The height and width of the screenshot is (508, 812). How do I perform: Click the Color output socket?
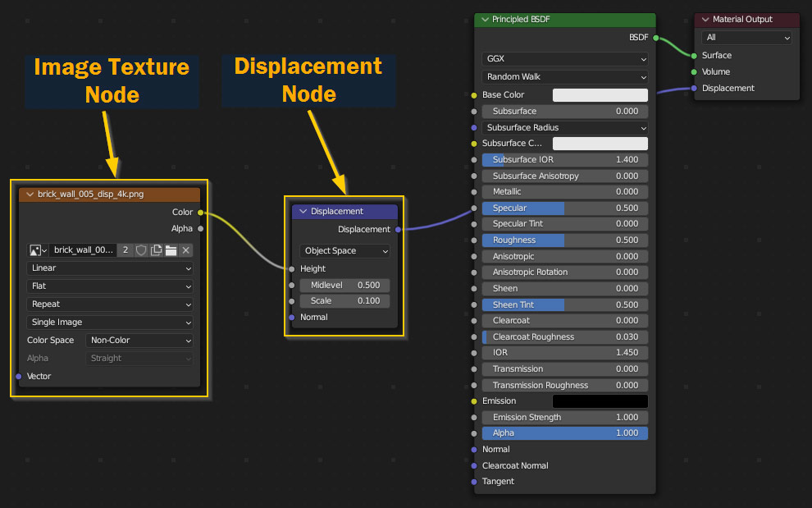(x=203, y=212)
